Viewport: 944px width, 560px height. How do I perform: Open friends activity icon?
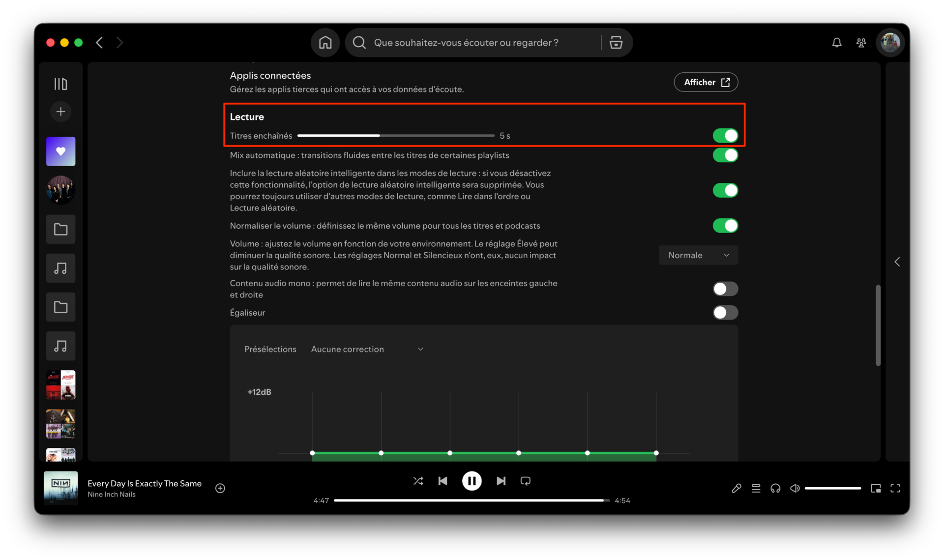click(861, 43)
